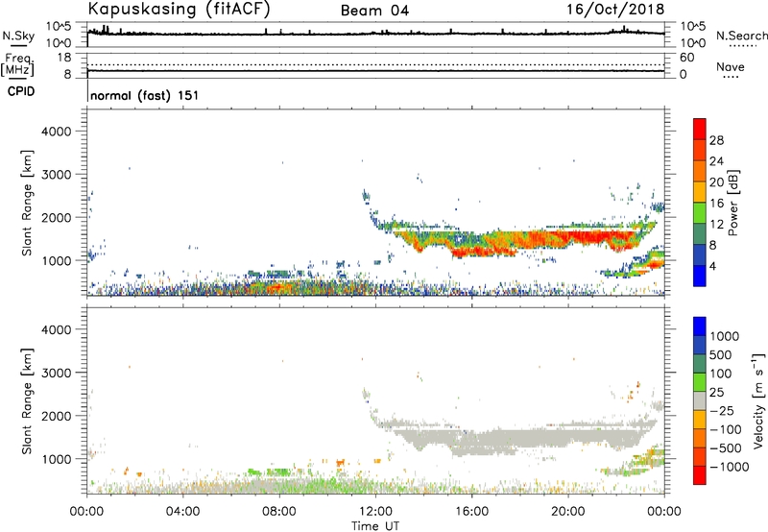
Task: Click the velocity panel 'Slant Range [km]' label
Action: (x=27, y=401)
